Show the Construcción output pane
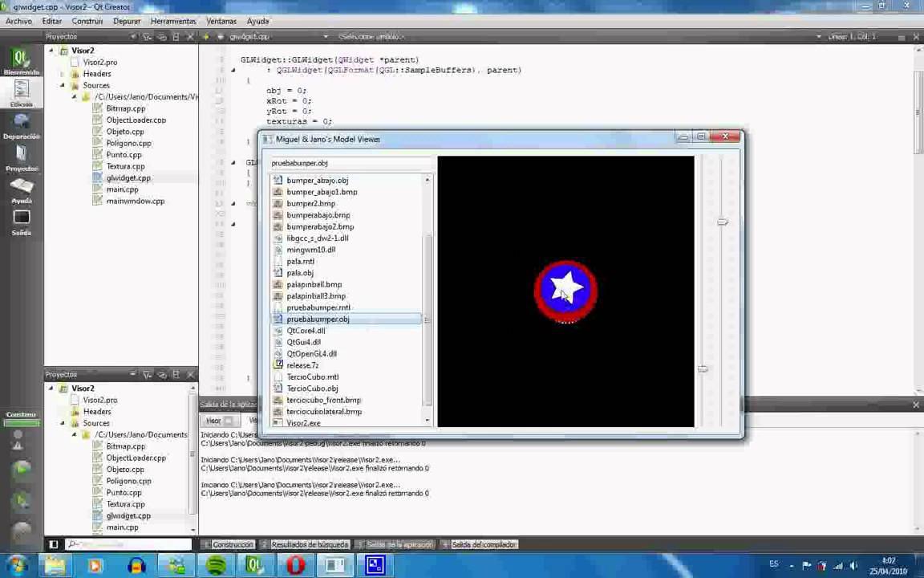The height and width of the screenshot is (578, 924). (x=228, y=544)
